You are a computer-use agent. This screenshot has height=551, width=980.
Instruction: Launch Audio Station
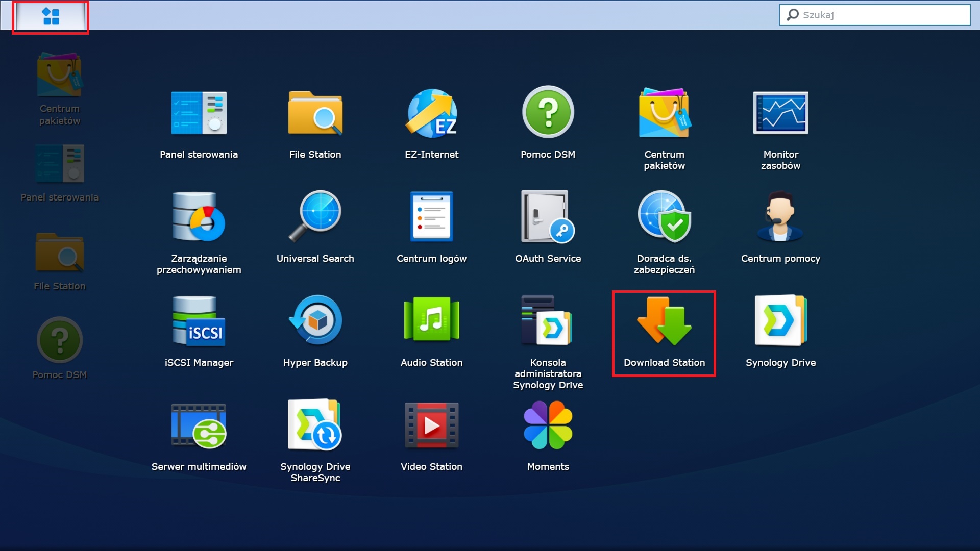(431, 332)
